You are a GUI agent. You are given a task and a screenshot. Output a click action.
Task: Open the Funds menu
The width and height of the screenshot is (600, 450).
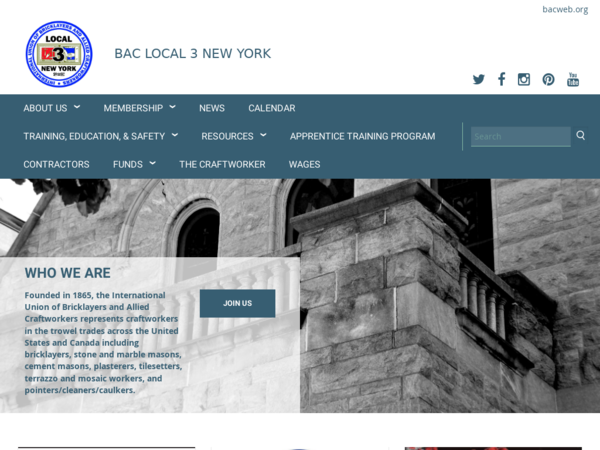click(x=127, y=165)
